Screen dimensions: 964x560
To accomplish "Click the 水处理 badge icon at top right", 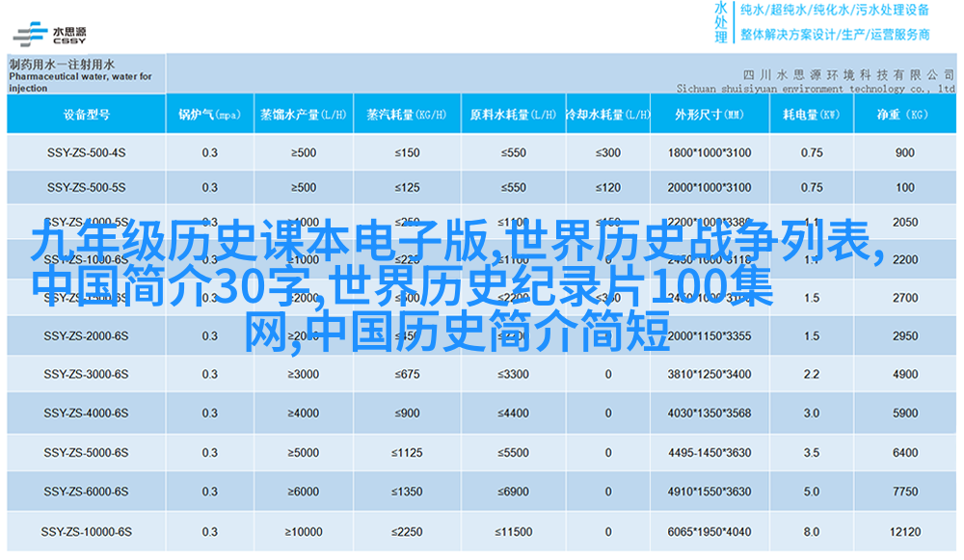I will pyautogui.click(x=721, y=21).
